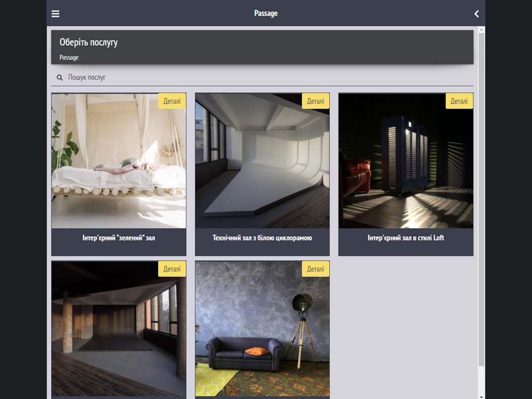Click the Технічний зал з білою циклорамою title
The width and height of the screenshot is (532, 399).
(262, 238)
